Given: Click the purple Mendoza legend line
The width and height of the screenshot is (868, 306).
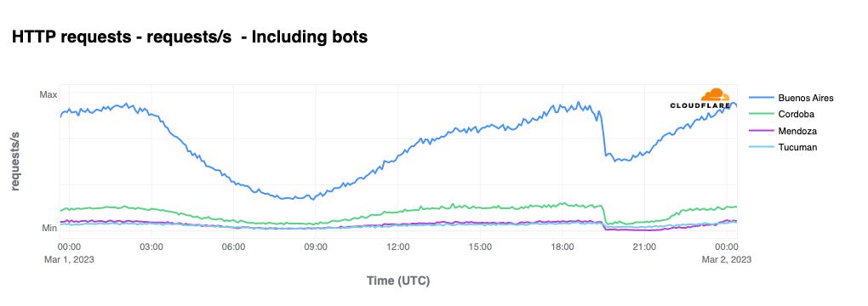Looking at the screenshot, I should pyautogui.click(x=761, y=131).
